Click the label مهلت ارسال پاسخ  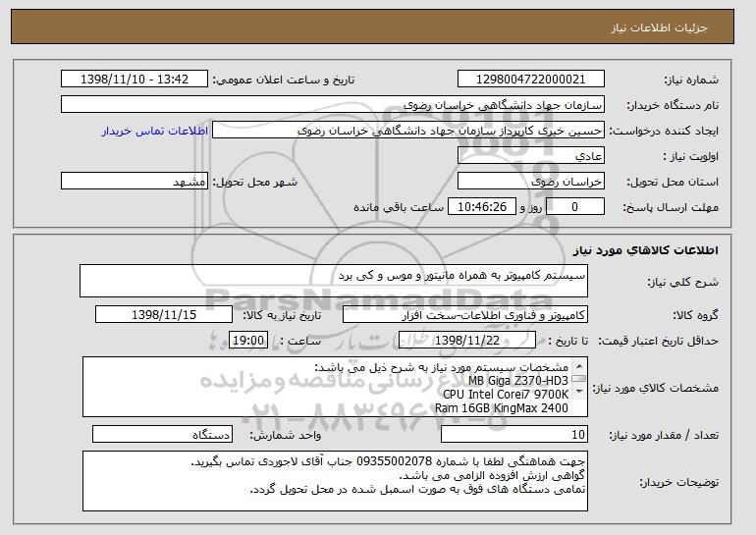(x=671, y=207)
